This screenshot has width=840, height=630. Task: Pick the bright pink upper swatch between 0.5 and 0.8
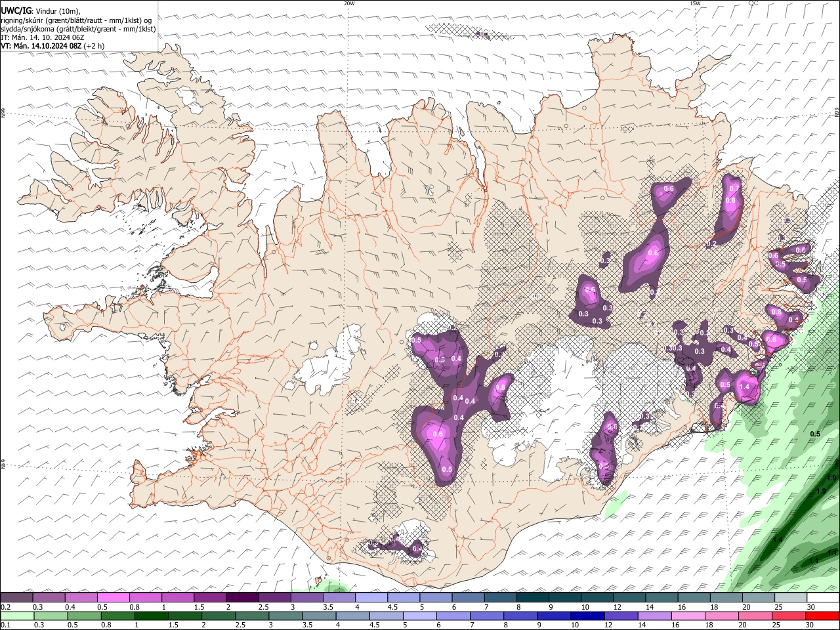tap(114, 598)
